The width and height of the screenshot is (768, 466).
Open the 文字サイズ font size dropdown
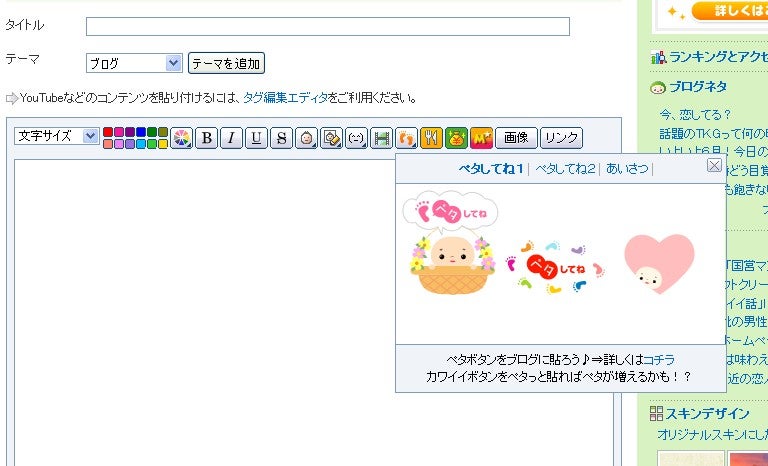coord(57,136)
